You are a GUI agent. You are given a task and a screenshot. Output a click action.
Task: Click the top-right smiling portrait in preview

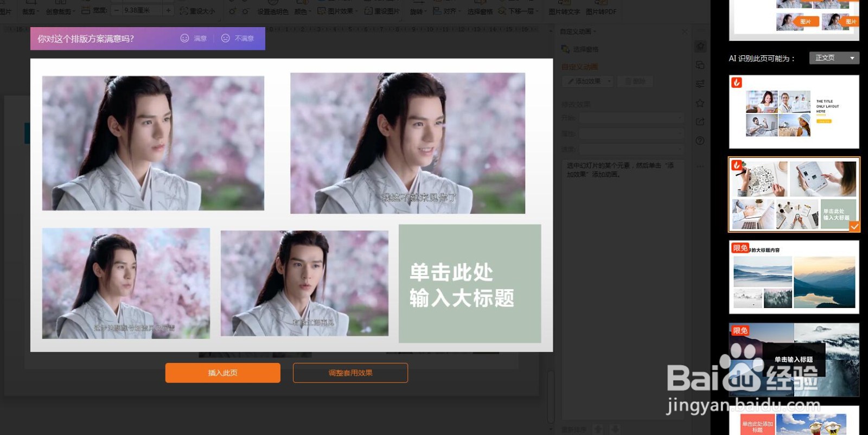pos(407,143)
